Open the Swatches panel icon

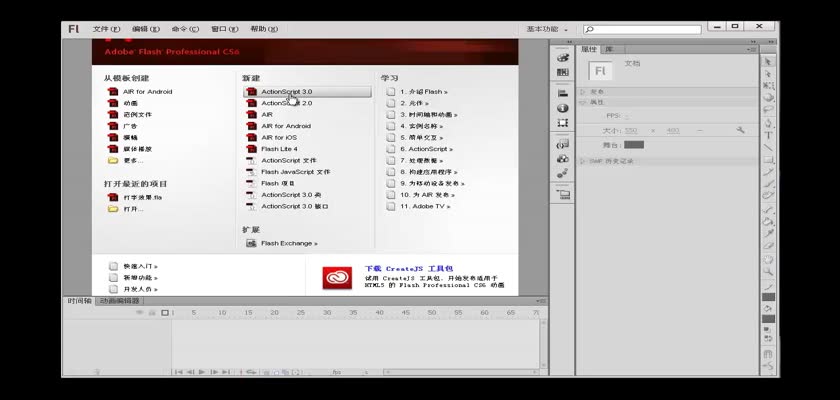tap(562, 72)
